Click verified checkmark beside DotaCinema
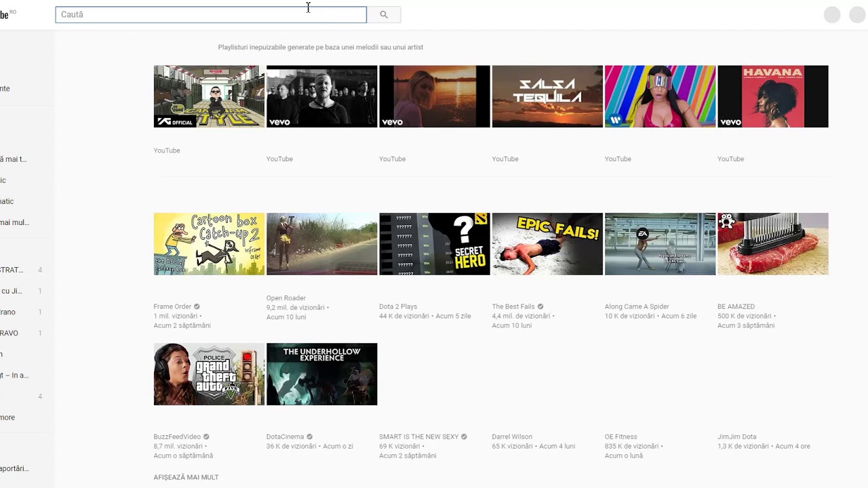This screenshot has width=868, height=488. click(x=309, y=436)
